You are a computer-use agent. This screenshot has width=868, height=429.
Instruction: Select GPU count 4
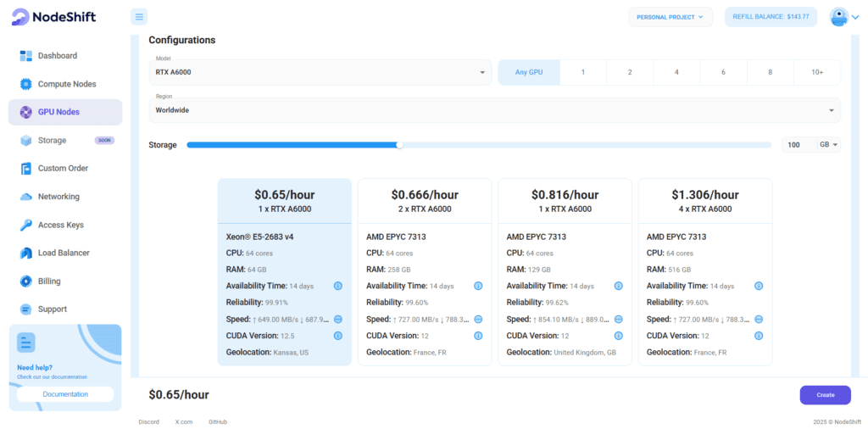click(x=676, y=73)
